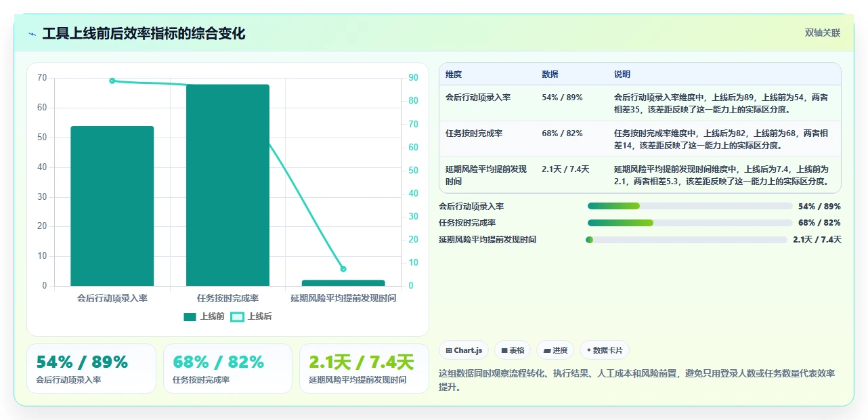Click the 任务按时完成率 progress bar
Image resolution: width=868 pixels, height=420 pixels.
pyautogui.click(x=690, y=223)
